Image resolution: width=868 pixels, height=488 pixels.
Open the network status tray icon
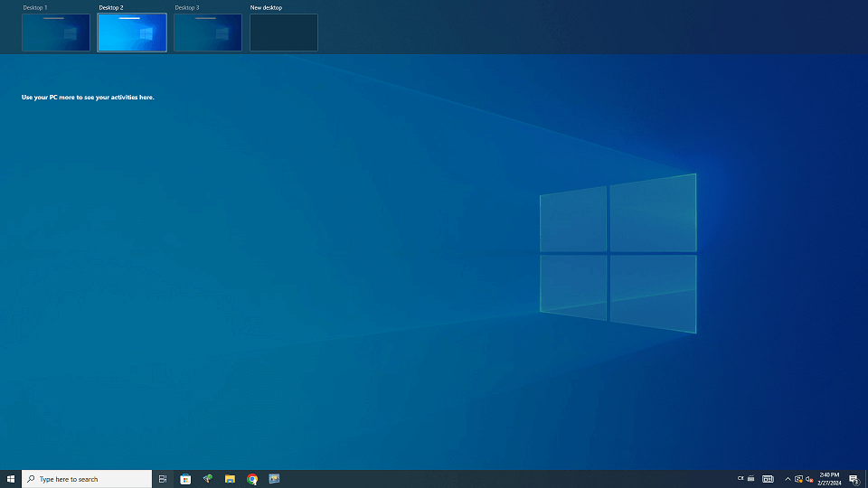[798, 479]
